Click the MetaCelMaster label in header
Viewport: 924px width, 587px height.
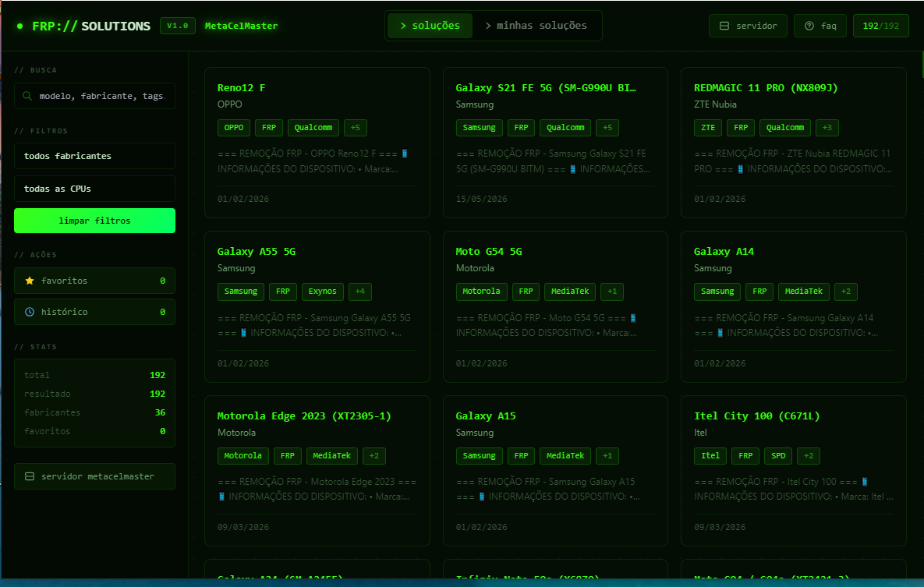pyautogui.click(x=241, y=26)
